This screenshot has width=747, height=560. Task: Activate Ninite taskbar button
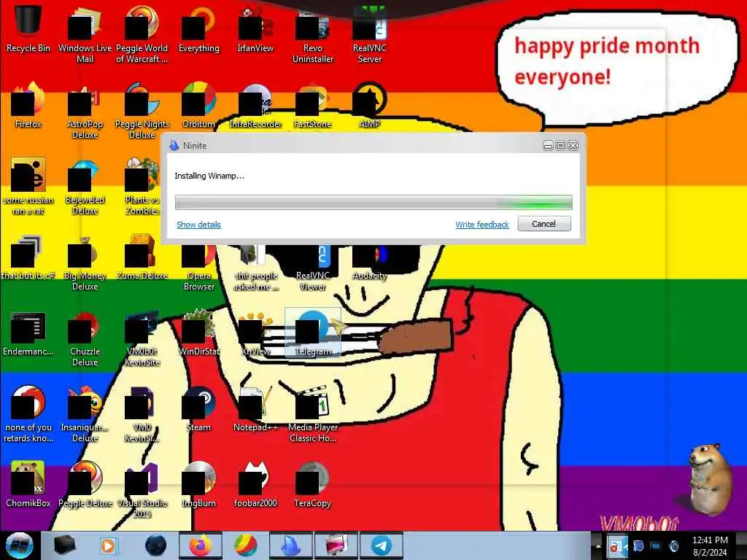pos(290,545)
